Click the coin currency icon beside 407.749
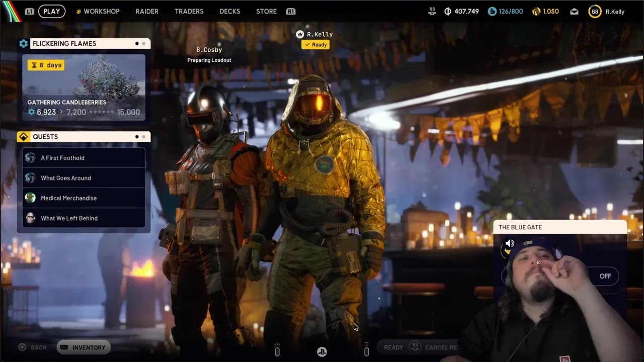Screen dimensions: 644x362 click(x=447, y=12)
